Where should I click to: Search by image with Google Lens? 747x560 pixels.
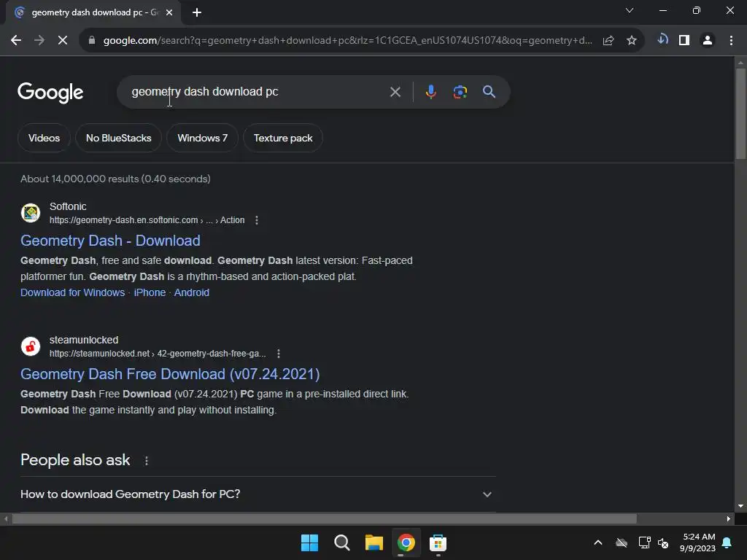pos(460,92)
